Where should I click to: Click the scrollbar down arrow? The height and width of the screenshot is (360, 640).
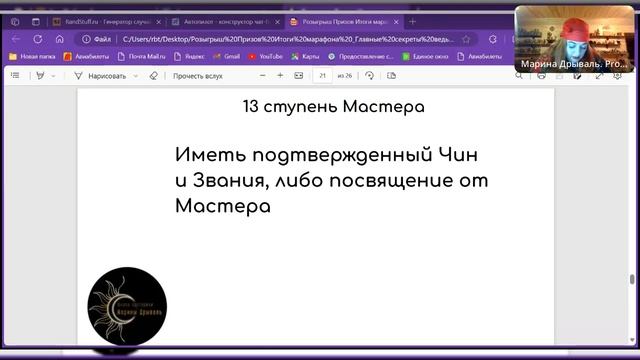click(632, 340)
